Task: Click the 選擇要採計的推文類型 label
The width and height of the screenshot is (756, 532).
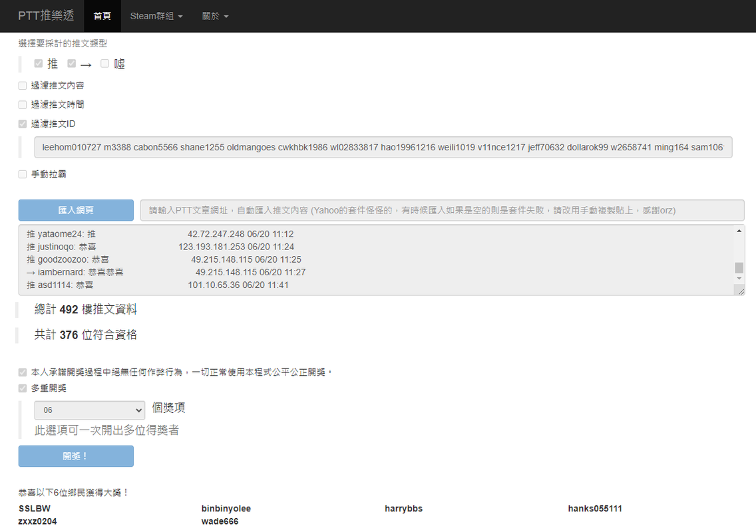Action: click(x=63, y=43)
